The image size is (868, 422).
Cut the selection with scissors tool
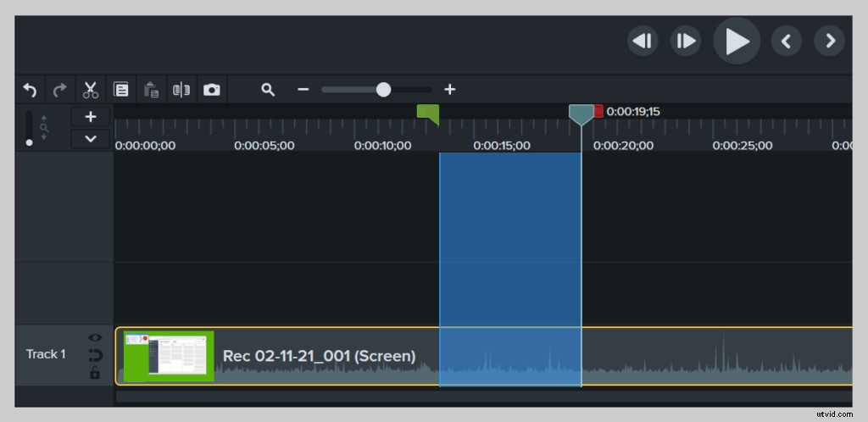click(90, 89)
